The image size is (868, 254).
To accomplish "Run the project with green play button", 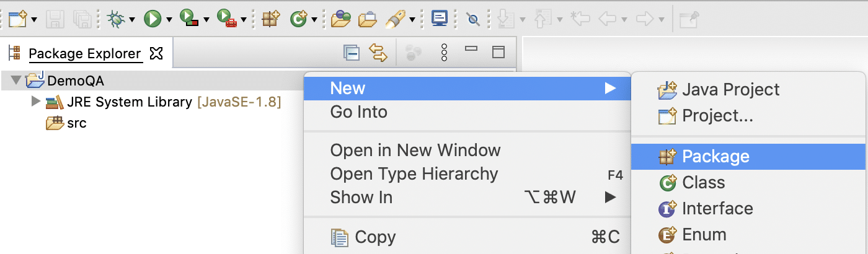I will (152, 19).
